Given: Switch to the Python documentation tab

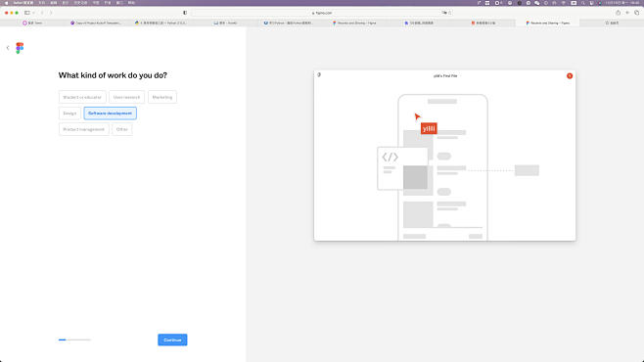Looking at the screenshot, I should tap(161, 23).
